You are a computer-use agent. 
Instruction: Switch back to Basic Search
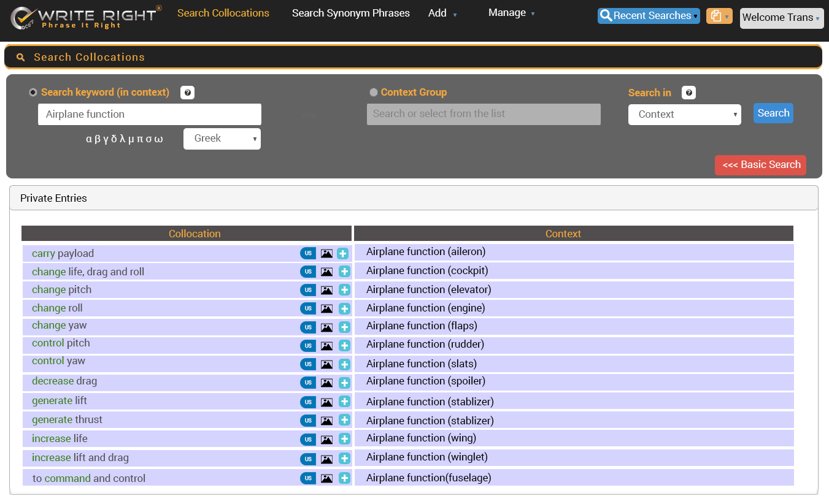pyautogui.click(x=760, y=165)
